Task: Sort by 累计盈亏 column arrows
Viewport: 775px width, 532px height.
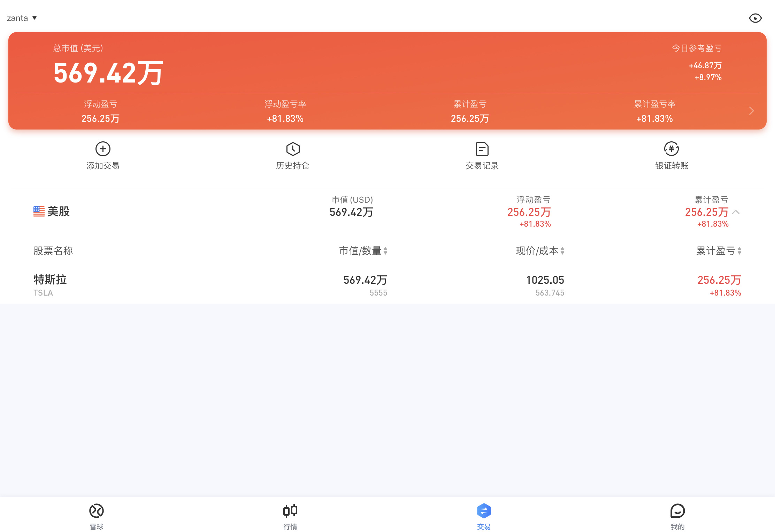Action: [739, 251]
